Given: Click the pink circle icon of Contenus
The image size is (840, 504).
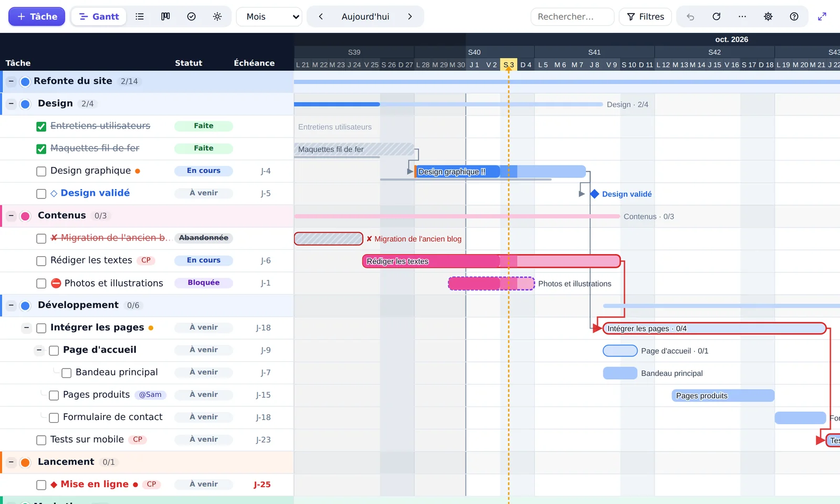Looking at the screenshot, I should pos(25,216).
